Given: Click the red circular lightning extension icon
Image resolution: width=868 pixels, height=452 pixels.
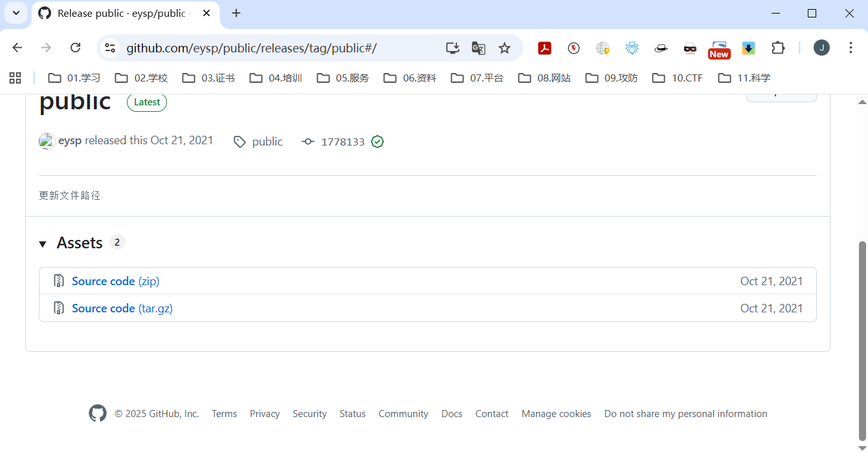Looking at the screenshot, I should (x=573, y=48).
